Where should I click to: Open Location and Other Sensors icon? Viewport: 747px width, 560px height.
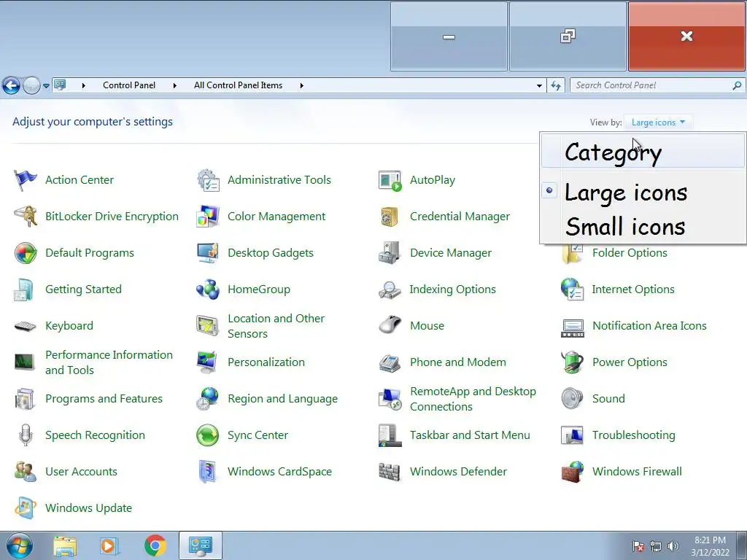(x=208, y=326)
